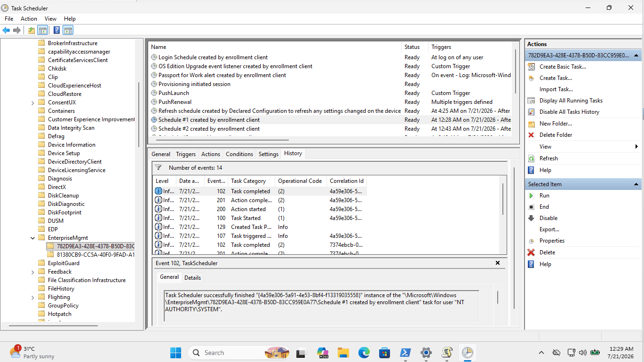Select the Task Started event row

[x=260, y=218]
